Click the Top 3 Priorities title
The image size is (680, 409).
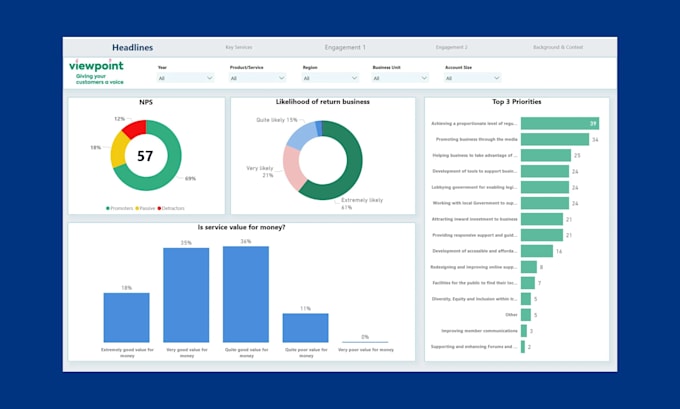[x=517, y=101]
